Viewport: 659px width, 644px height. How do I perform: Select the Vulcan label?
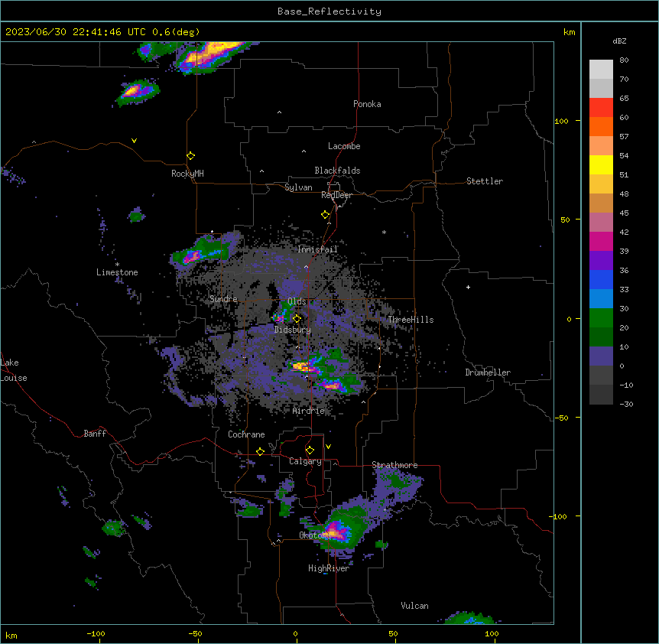415,606
